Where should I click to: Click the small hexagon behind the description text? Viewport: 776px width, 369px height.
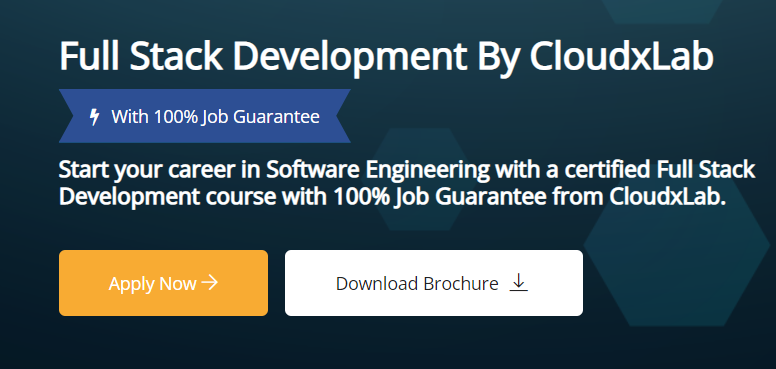tap(420, 179)
